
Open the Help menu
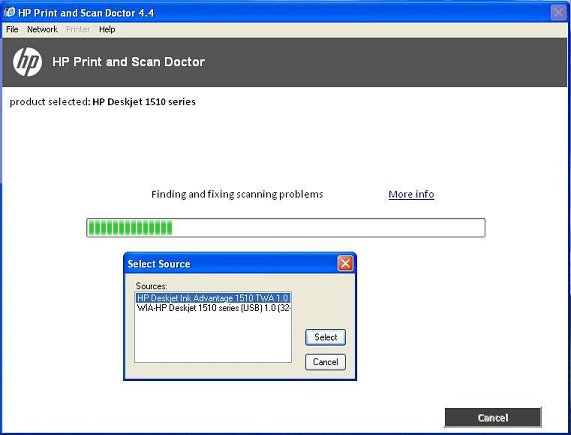(107, 29)
